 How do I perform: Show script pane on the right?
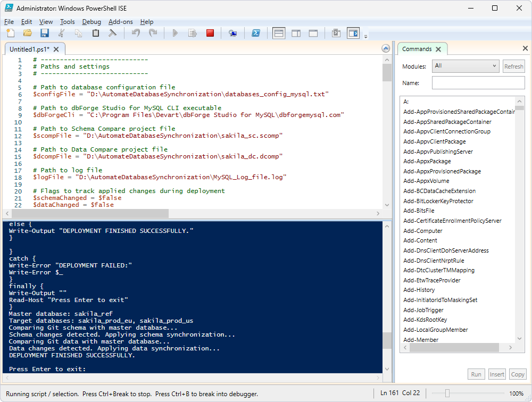(296, 32)
